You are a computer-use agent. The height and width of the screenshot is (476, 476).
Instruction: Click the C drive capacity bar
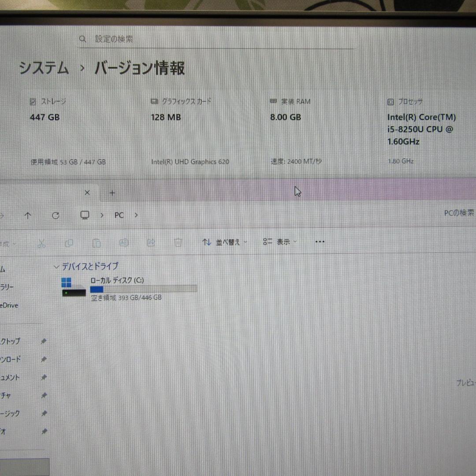[x=143, y=288]
